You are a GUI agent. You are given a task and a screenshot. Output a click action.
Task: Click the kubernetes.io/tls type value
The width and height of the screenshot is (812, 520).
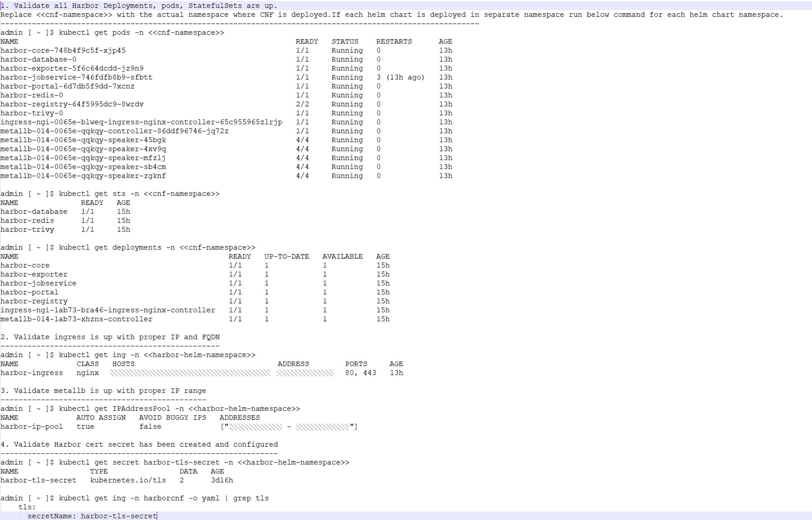pos(128,481)
